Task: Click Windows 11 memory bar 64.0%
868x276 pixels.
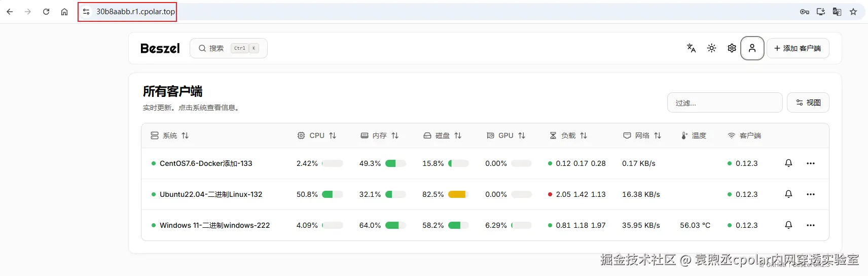Action: pyautogui.click(x=395, y=225)
